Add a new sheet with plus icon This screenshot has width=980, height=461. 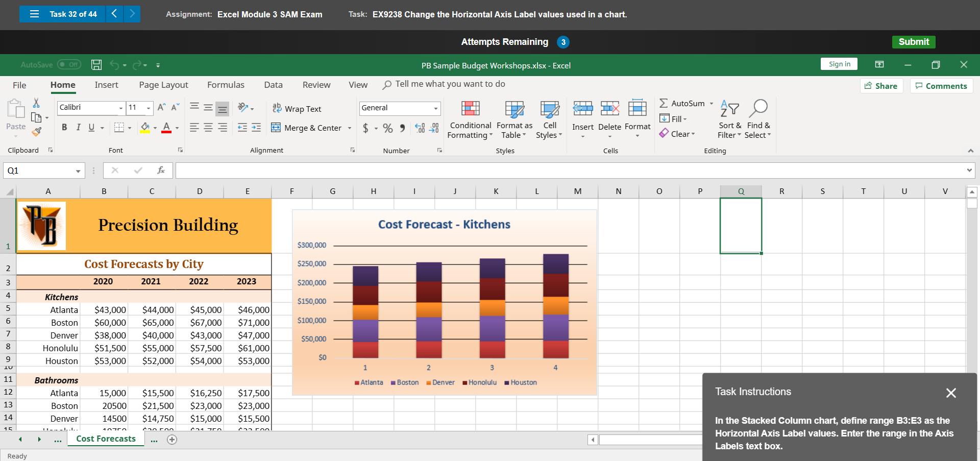(172, 440)
